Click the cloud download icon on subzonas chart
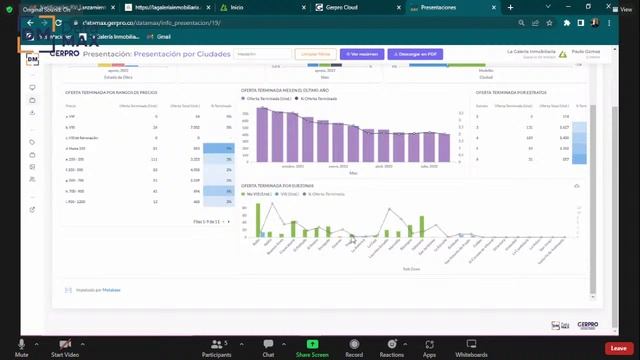 577,186
